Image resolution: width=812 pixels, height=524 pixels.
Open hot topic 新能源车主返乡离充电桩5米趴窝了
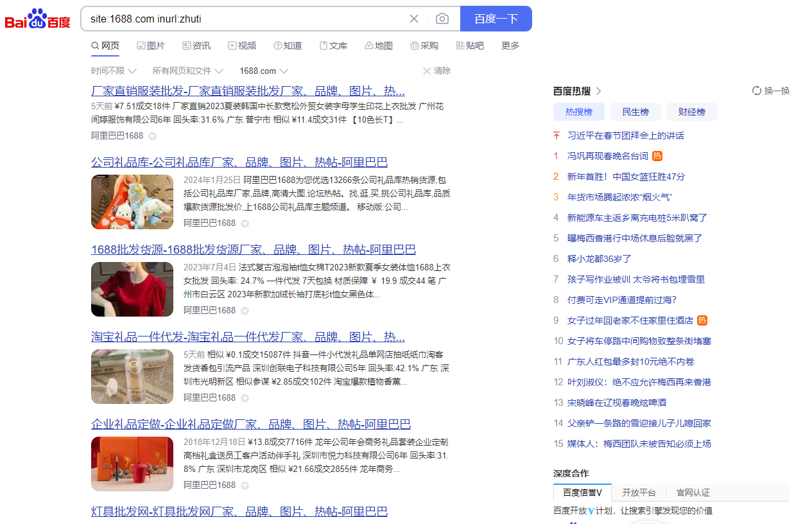click(x=637, y=218)
